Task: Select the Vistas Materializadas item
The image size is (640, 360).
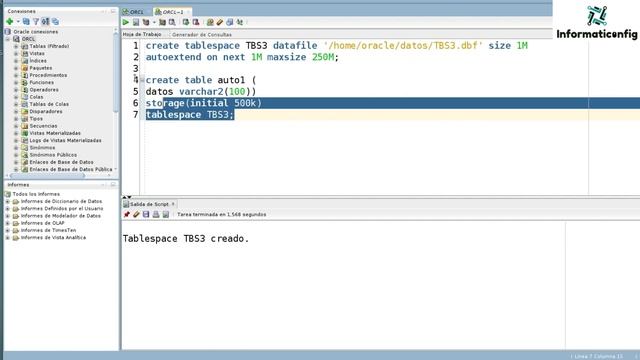Action: click(55, 133)
